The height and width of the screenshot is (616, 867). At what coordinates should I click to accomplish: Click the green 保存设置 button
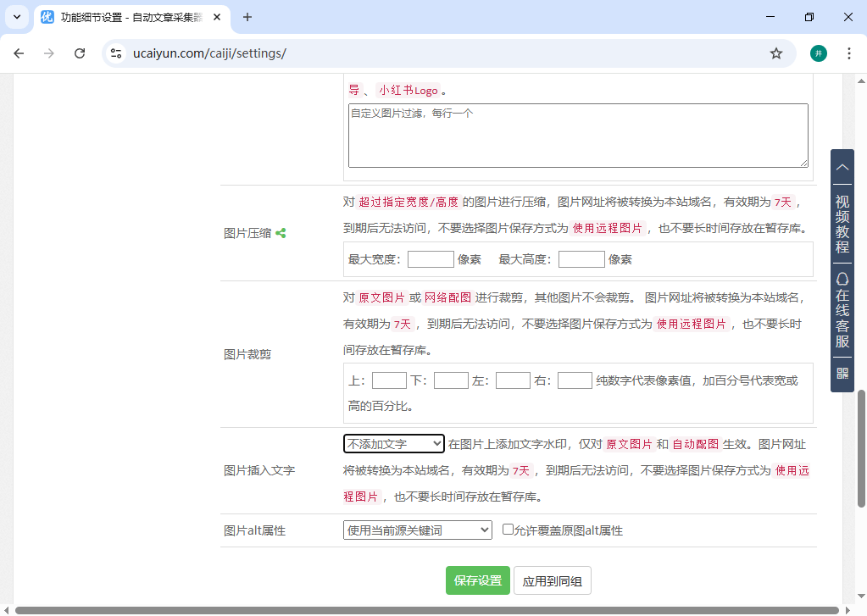click(x=478, y=581)
